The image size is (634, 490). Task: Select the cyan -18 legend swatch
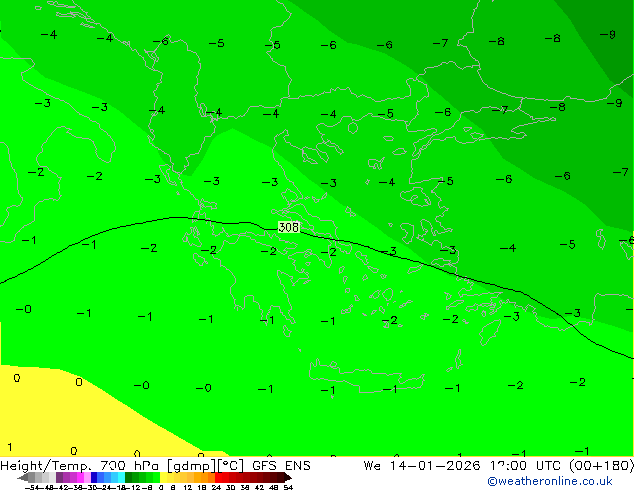point(121,477)
